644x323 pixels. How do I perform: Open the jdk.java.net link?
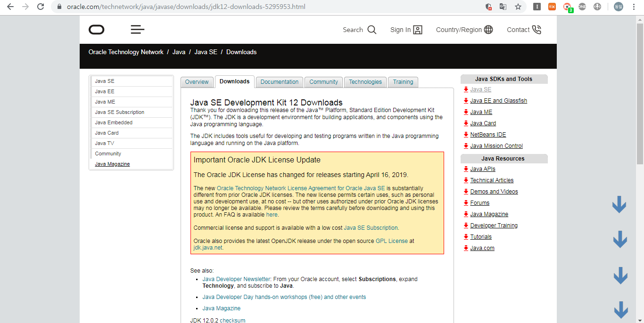click(208, 248)
